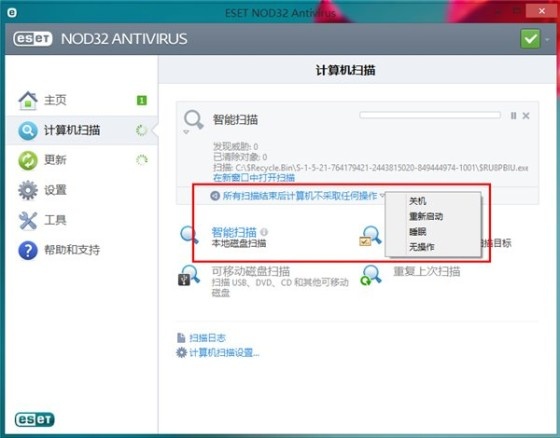Click the ESET icon in the title bar
Image resolution: width=560 pixels, height=438 pixels.
12,13
